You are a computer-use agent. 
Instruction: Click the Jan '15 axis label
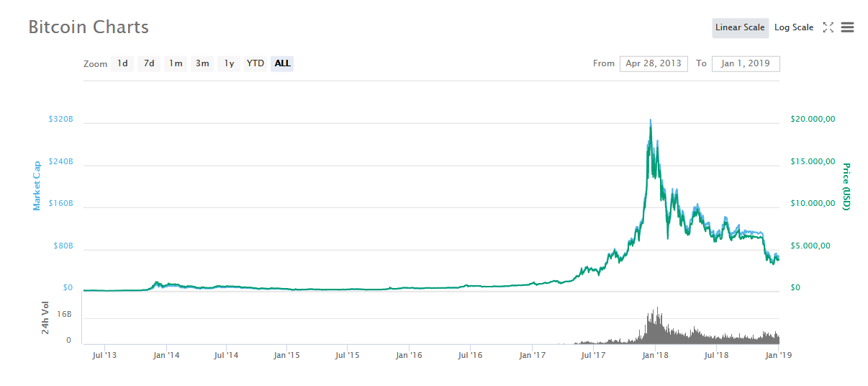tap(287, 354)
